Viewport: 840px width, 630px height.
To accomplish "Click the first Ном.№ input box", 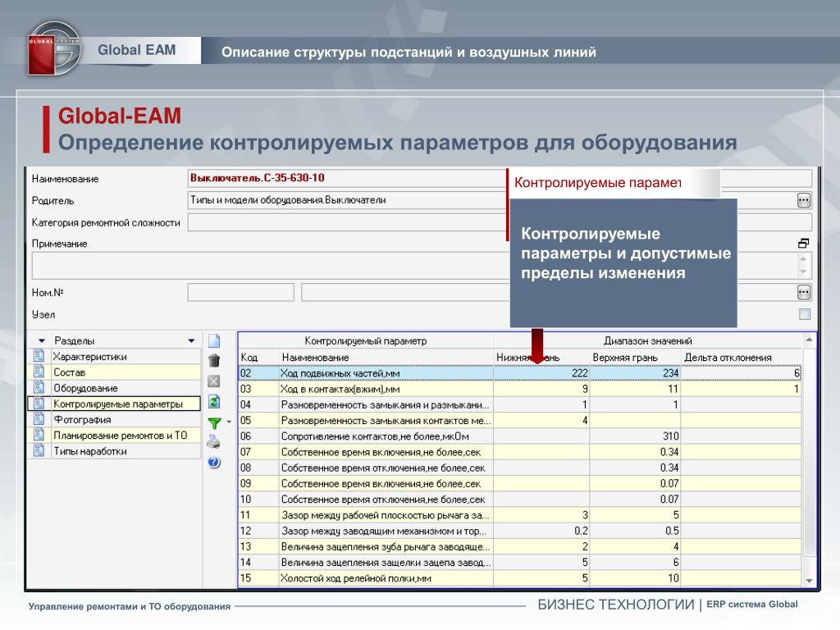I will click(240, 293).
